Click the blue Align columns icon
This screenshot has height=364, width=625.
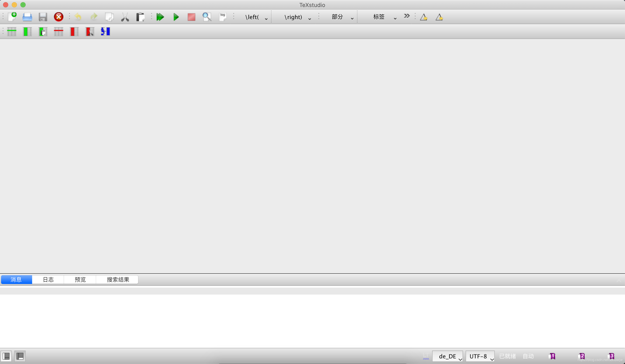point(105,31)
